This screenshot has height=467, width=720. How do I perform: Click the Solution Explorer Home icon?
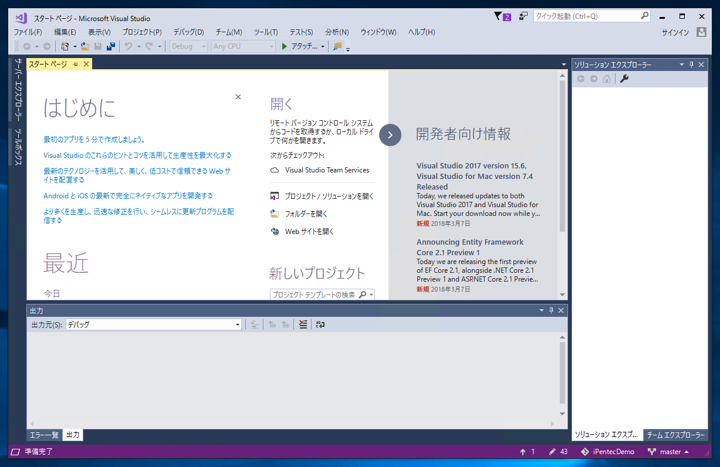(x=607, y=79)
